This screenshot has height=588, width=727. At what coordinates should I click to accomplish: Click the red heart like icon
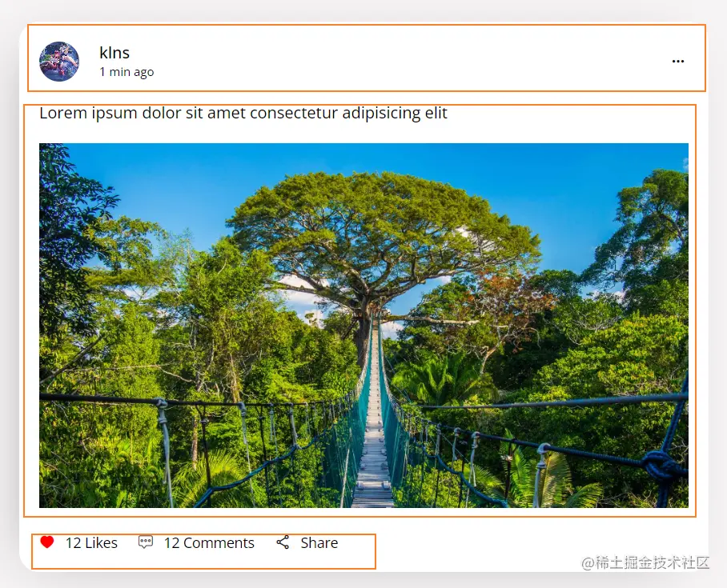pos(46,542)
